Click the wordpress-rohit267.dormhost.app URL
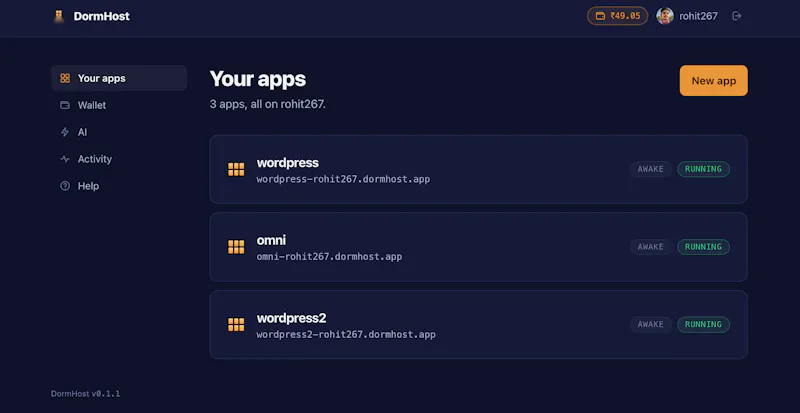This screenshot has width=800, height=413. pyautogui.click(x=343, y=179)
